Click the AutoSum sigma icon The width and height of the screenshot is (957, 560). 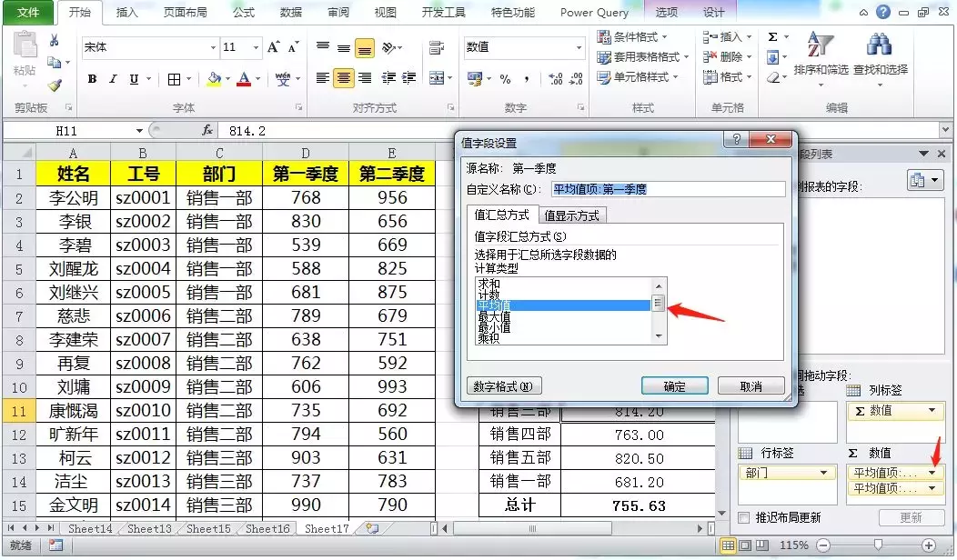772,37
